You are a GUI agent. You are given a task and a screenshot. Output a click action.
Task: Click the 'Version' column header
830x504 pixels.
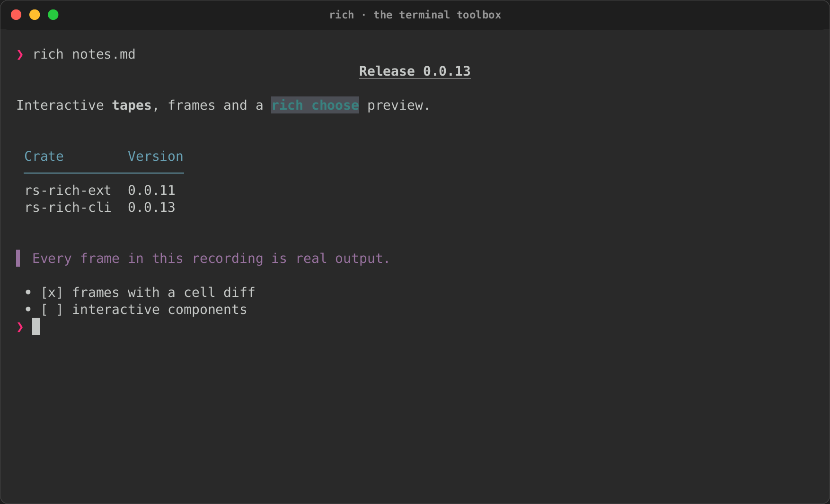coord(156,156)
